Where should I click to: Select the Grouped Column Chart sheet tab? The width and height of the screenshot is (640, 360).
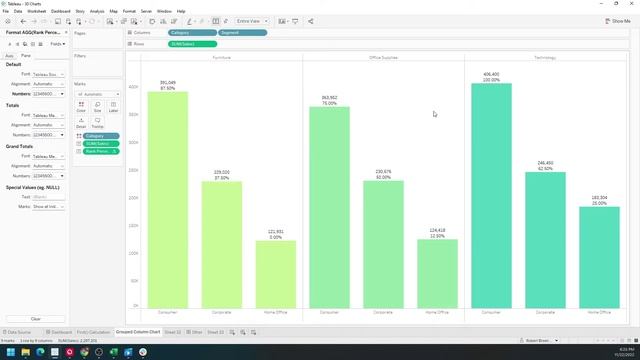pos(138,332)
